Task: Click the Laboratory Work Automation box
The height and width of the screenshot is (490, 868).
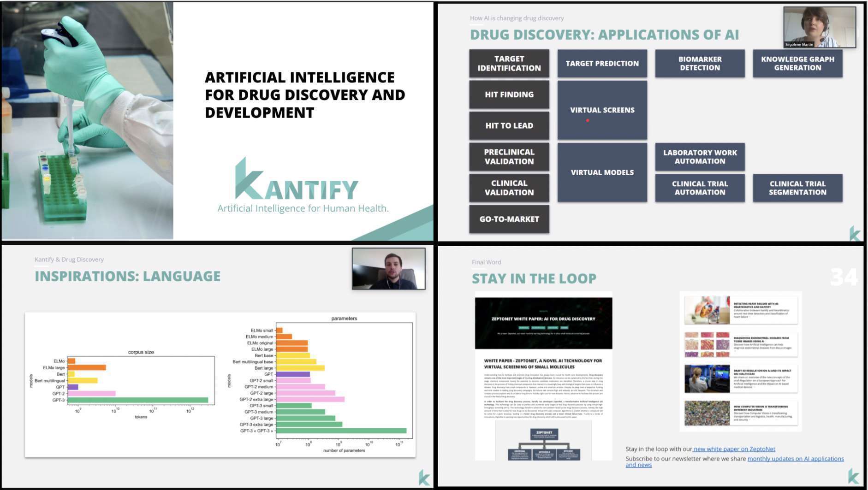Action: [x=700, y=157]
